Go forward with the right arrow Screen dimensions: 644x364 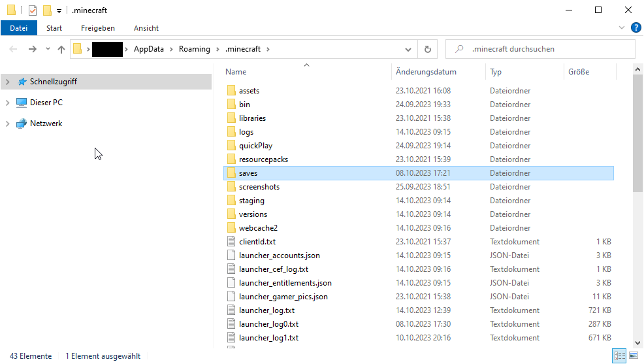tap(33, 49)
